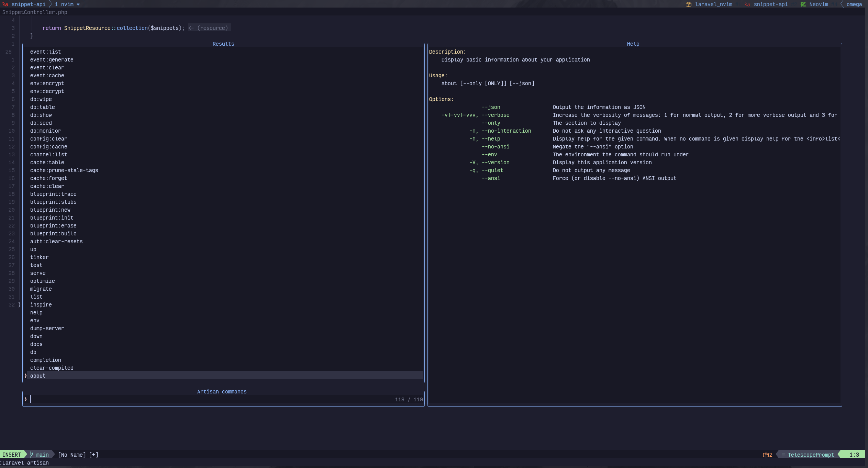Viewport: 868px width, 468px height.
Task: Choose cache:prune-stale-tags from the results list
Action: coord(64,170)
